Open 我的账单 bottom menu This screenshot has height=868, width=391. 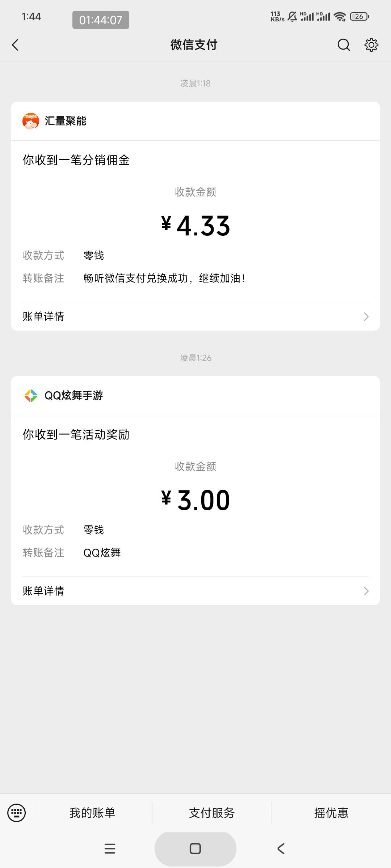[x=92, y=813]
